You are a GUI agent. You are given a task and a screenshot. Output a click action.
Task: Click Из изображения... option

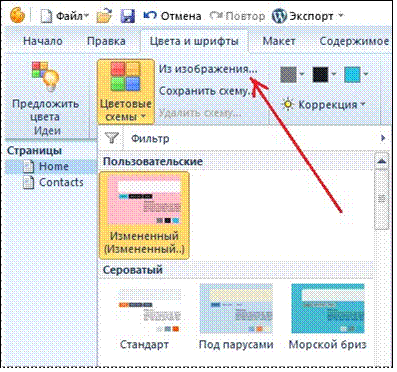[x=208, y=69]
